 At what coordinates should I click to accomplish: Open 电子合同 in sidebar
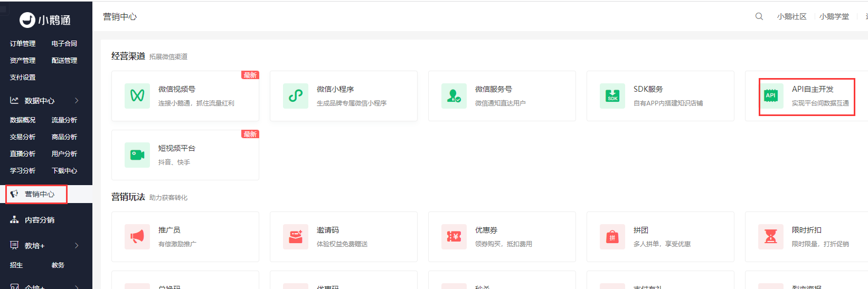64,44
